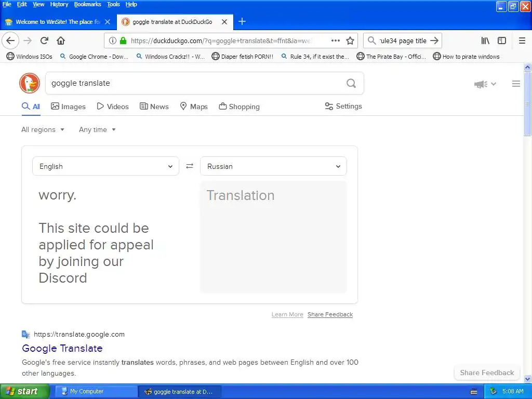Image resolution: width=532 pixels, height=399 pixels.
Task: Click the Windows ISOs bookmark
Action: 30,57
